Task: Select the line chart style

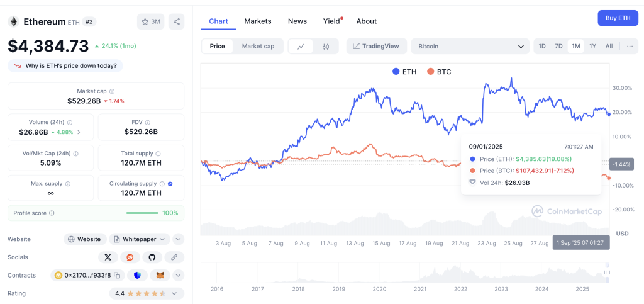Action: [x=301, y=47]
